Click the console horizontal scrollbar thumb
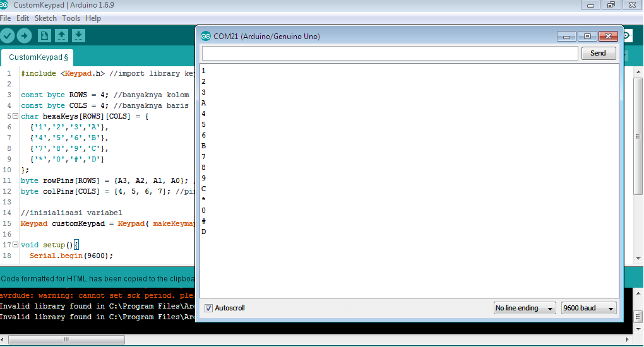644x347 pixels. [x=66, y=339]
